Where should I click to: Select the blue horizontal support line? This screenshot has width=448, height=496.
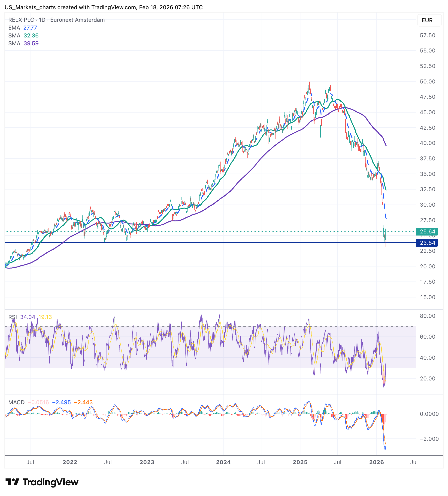(x=197, y=243)
